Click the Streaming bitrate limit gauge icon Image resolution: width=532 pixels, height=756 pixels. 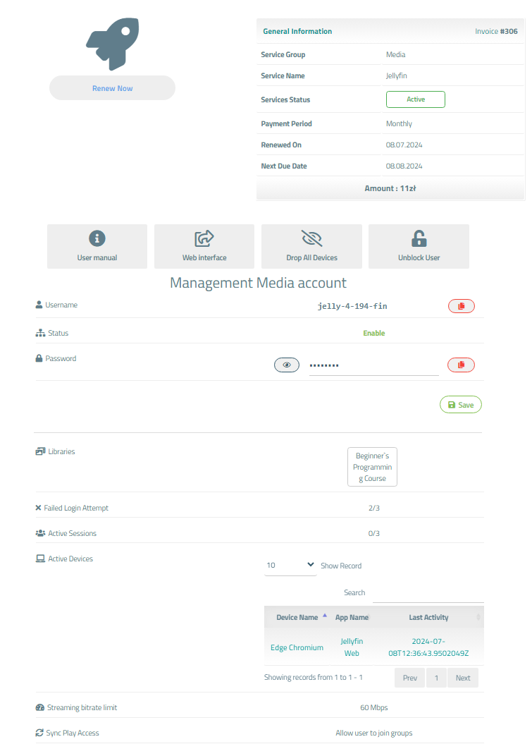pyautogui.click(x=40, y=707)
